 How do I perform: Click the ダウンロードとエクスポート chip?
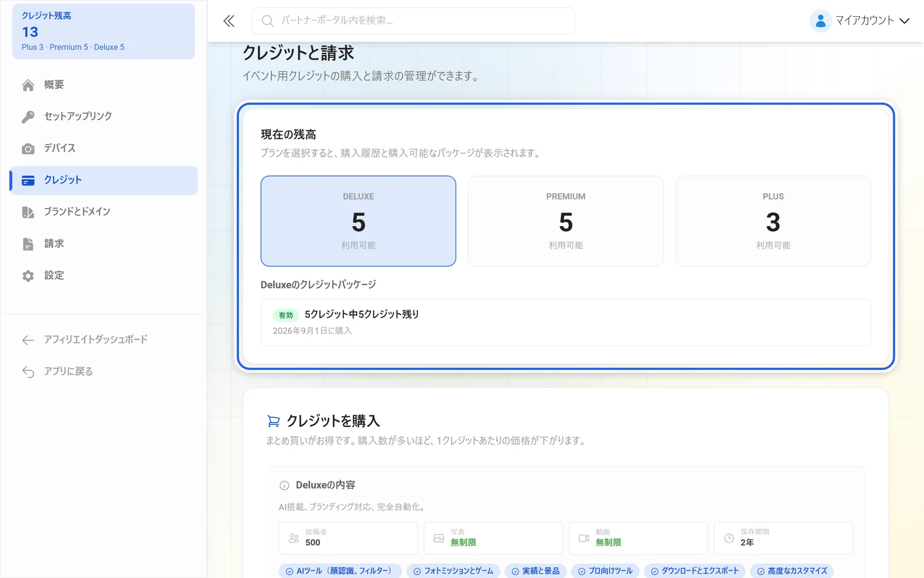click(x=695, y=571)
